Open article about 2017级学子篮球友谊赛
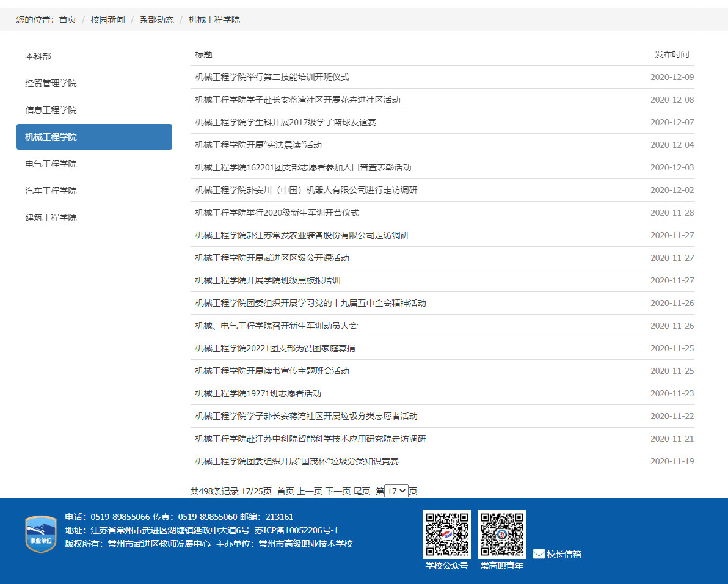Viewport: 728px width, 584px height. coord(285,122)
